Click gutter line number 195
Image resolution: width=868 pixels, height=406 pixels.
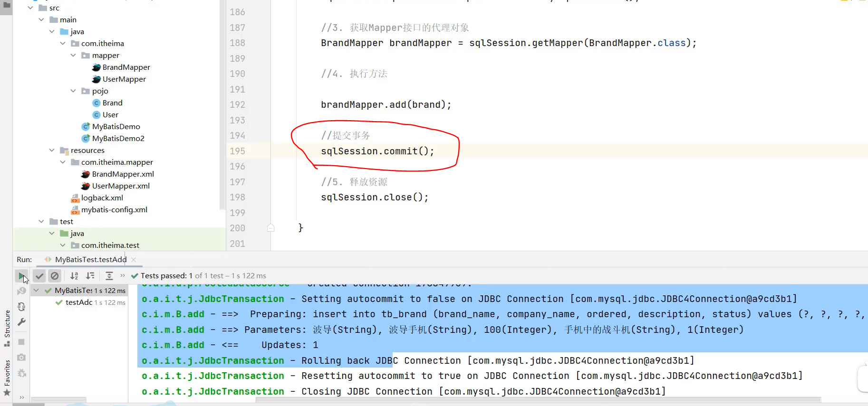(x=238, y=151)
